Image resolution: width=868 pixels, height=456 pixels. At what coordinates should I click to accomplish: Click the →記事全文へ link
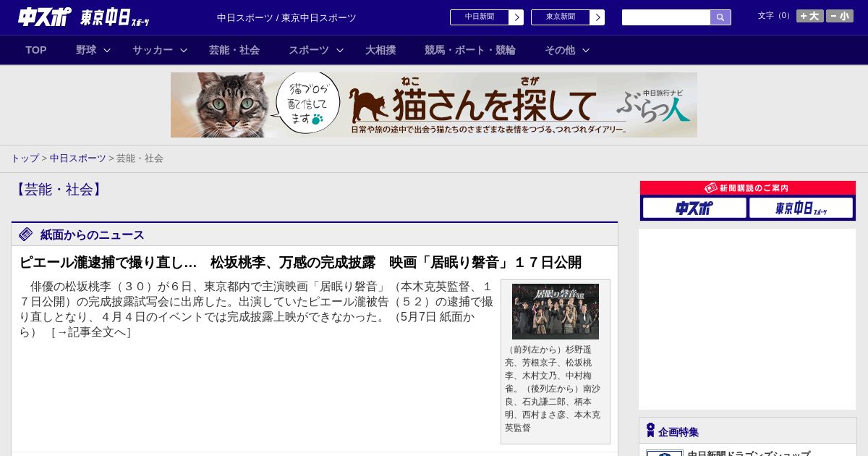[91, 332]
